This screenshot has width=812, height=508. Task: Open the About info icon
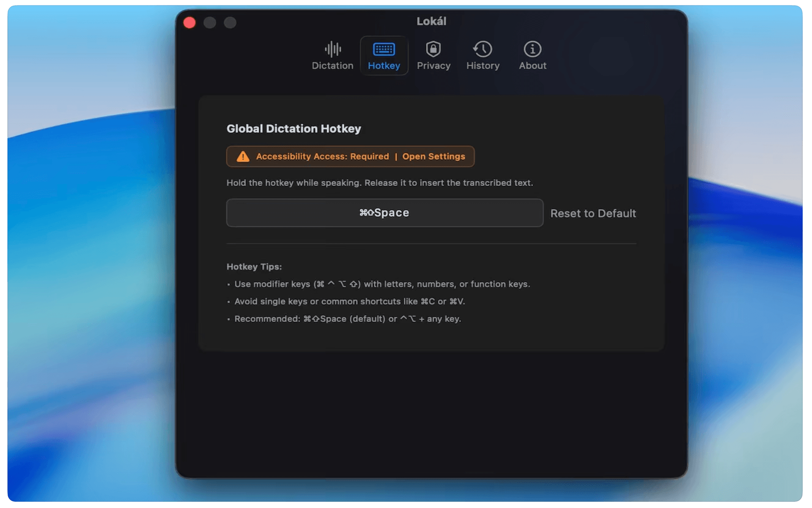coord(532,49)
